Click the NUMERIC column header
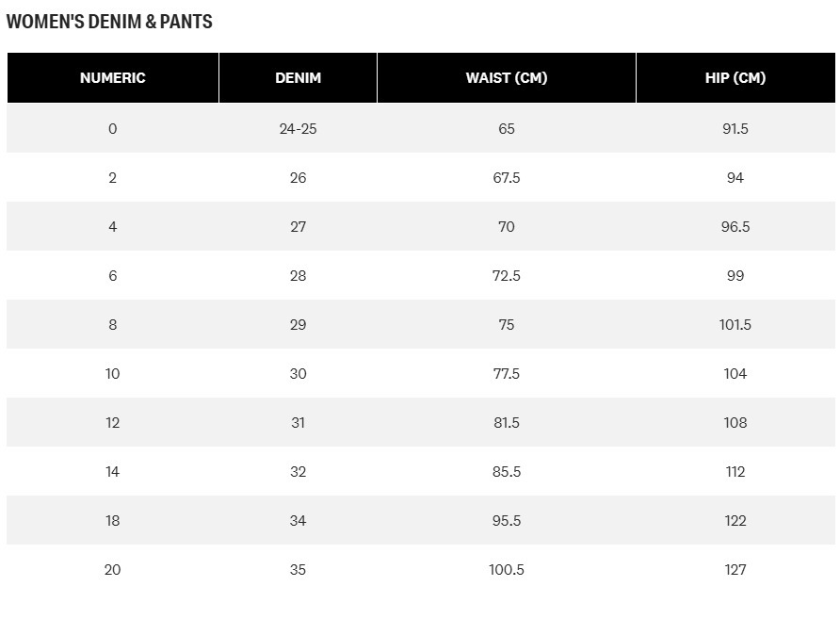Screen dimensions: 840x635 [x=113, y=78]
